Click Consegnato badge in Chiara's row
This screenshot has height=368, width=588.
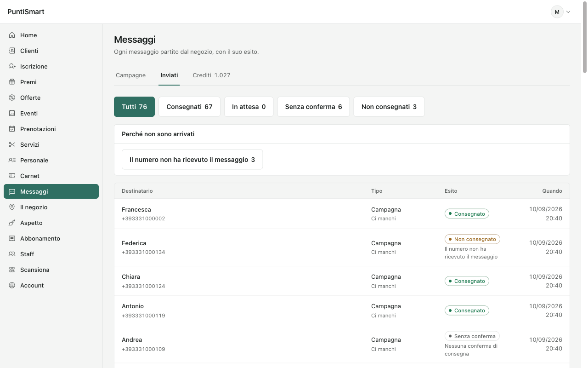467,281
